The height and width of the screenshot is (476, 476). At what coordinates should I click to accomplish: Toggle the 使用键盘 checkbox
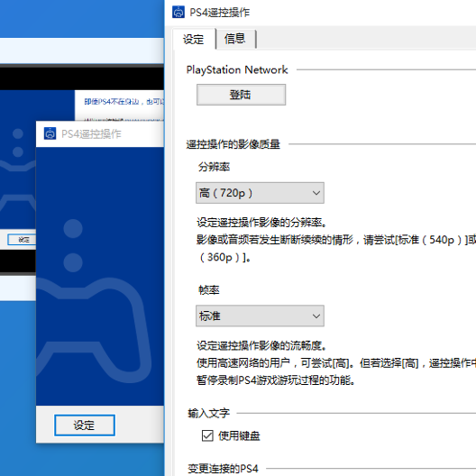(x=207, y=435)
